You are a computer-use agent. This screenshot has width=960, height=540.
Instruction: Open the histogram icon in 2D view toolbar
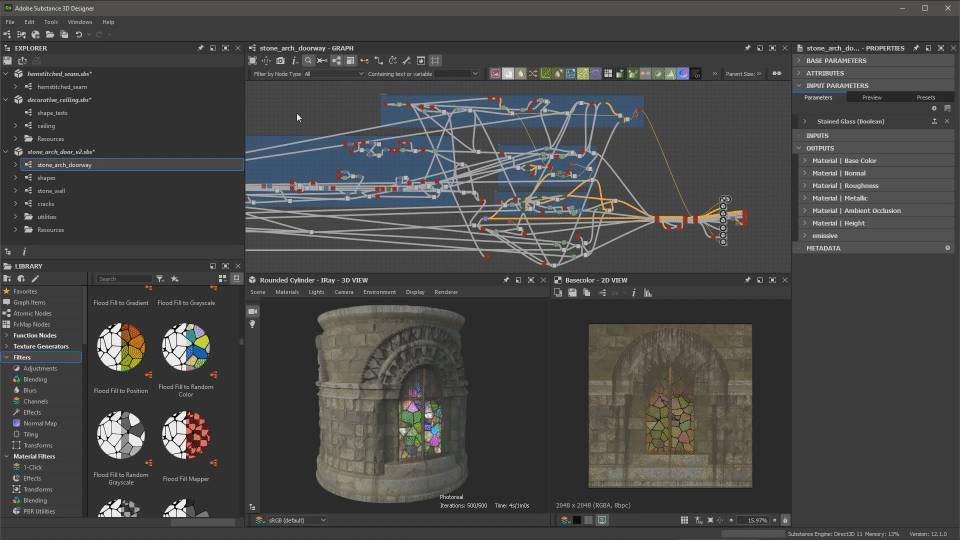(x=647, y=293)
